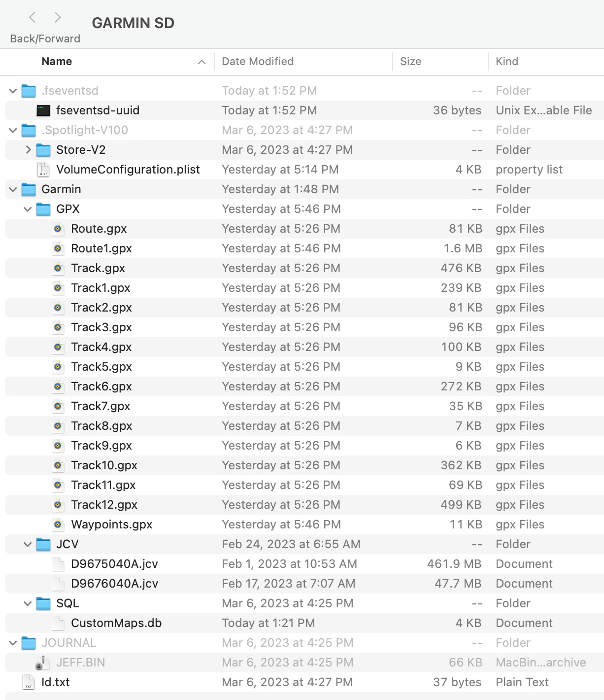Click the Store-V2 folder icon
604x700 pixels.
(43, 150)
